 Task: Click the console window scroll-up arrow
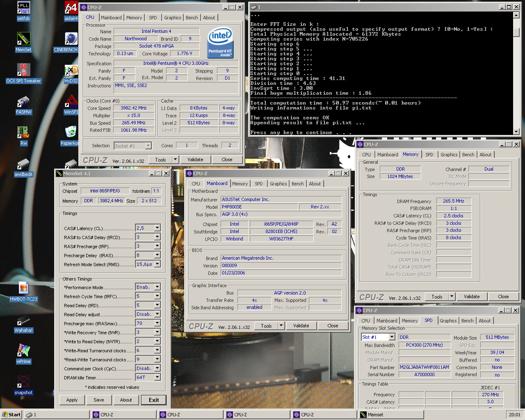[x=516, y=15]
